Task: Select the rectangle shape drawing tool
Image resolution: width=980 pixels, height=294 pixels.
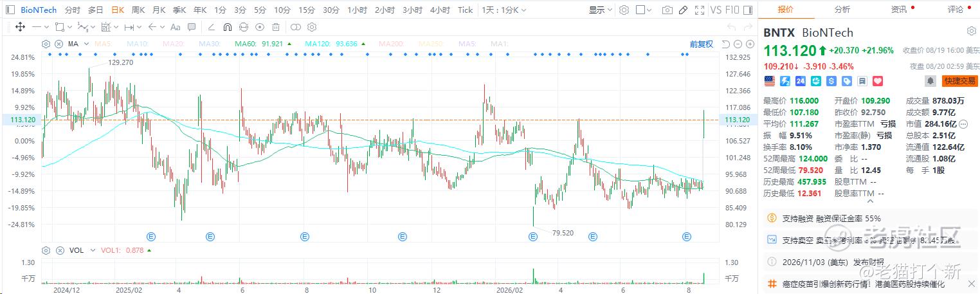Action: coord(59,27)
